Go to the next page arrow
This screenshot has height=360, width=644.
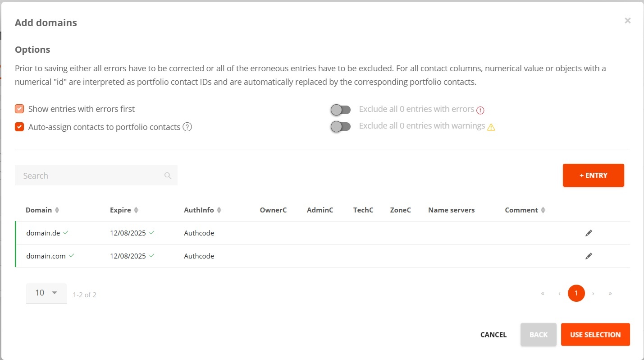593,293
